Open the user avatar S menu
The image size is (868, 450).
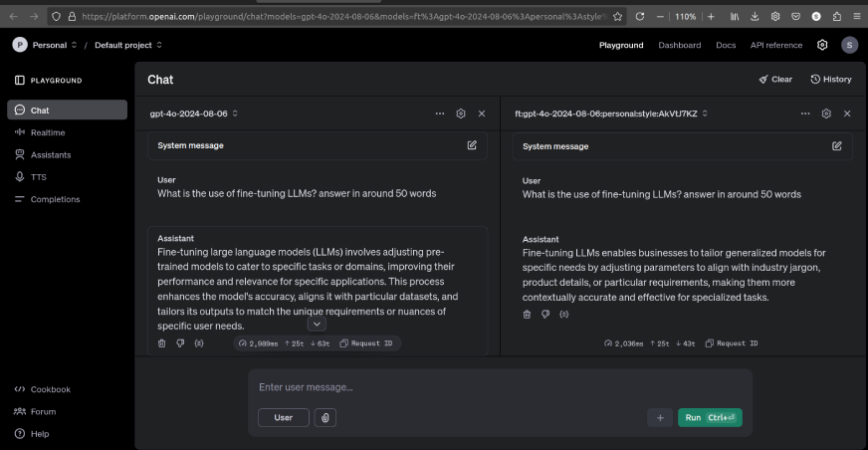coord(849,45)
